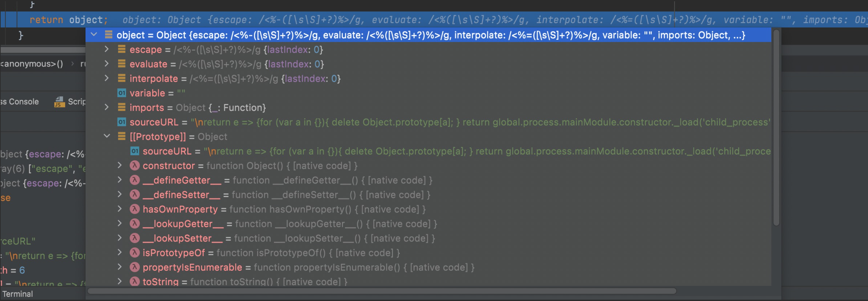
Task: Collapse the [[Prototype]] entry
Action: 107,136
